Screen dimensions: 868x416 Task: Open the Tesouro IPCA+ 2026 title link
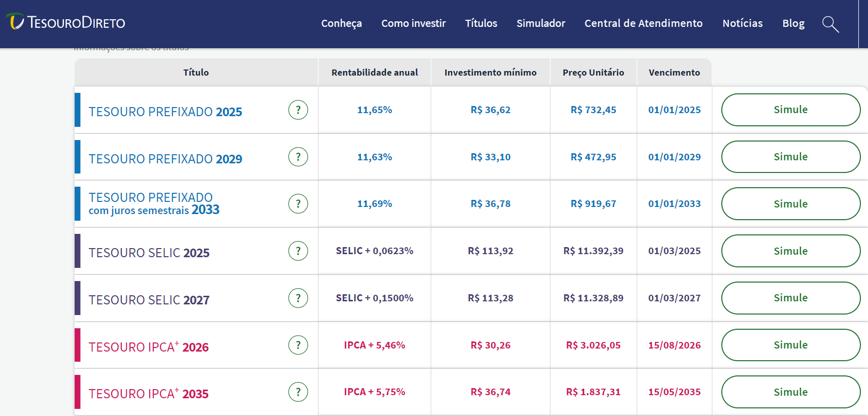[149, 346]
